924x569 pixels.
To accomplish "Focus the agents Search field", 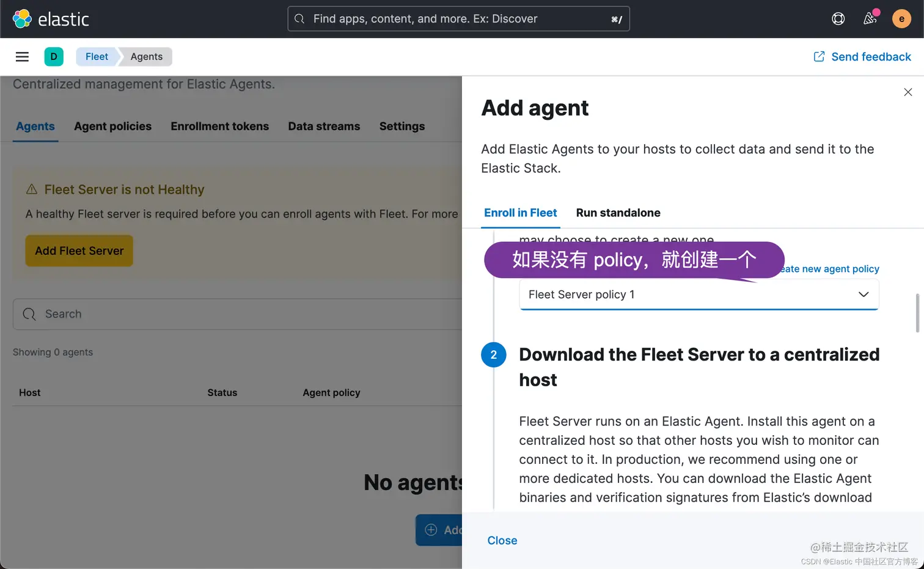I will click(x=238, y=314).
